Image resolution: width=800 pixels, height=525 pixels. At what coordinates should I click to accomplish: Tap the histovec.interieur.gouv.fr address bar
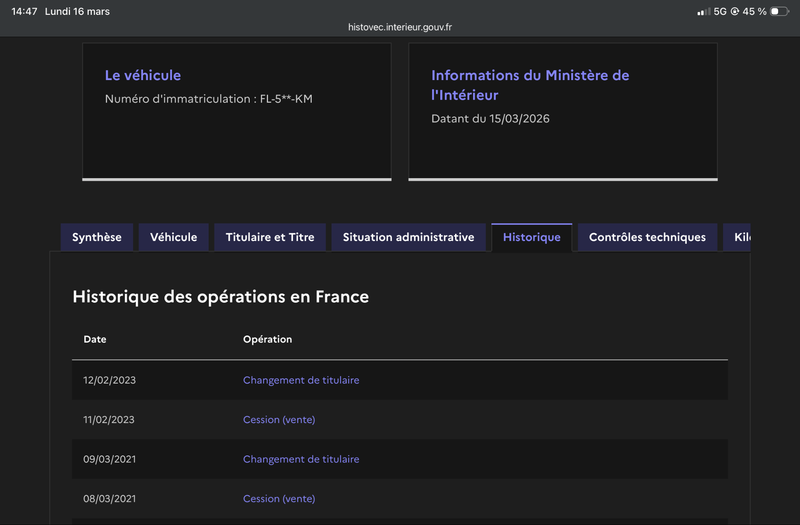[400, 28]
